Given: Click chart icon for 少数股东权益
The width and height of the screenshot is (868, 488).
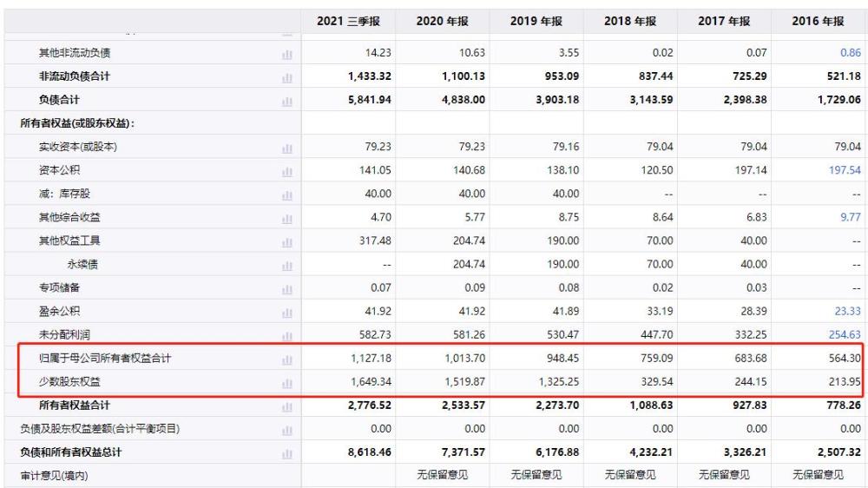Looking at the screenshot, I should pos(286,382).
